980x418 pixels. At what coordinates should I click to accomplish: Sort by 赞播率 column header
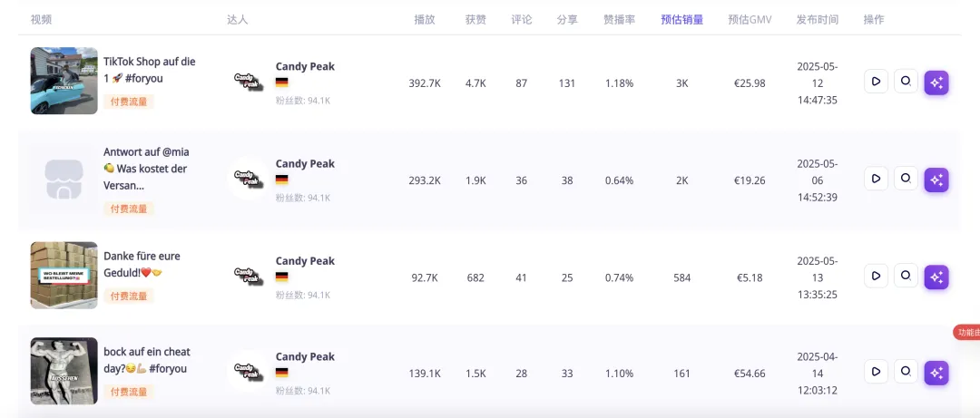pos(620,19)
